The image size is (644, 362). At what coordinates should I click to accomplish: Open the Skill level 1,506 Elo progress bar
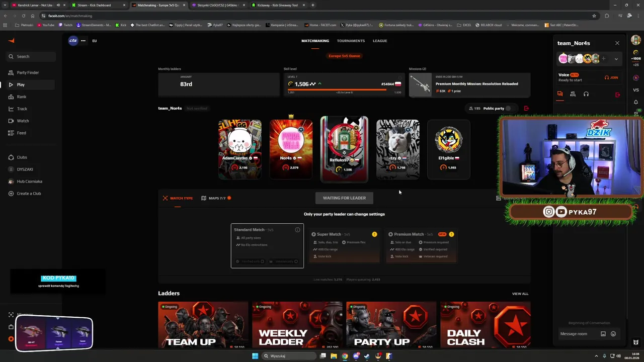pyautogui.click(x=344, y=90)
